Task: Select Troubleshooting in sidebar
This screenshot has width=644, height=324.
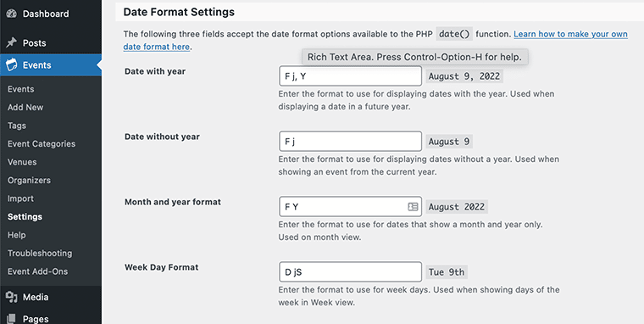Action: click(x=40, y=254)
